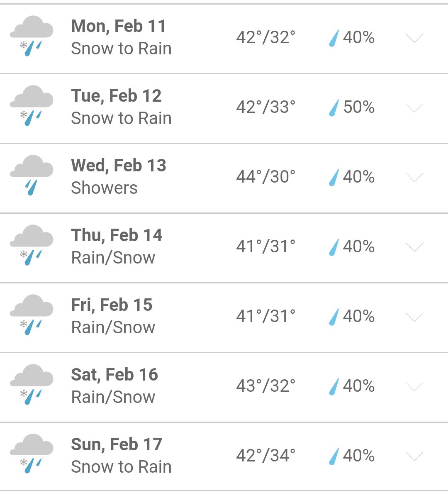This screenshot has height=493, width=448.
Task: Click the raindrop icon beside 50%
Action: point(334,108)
